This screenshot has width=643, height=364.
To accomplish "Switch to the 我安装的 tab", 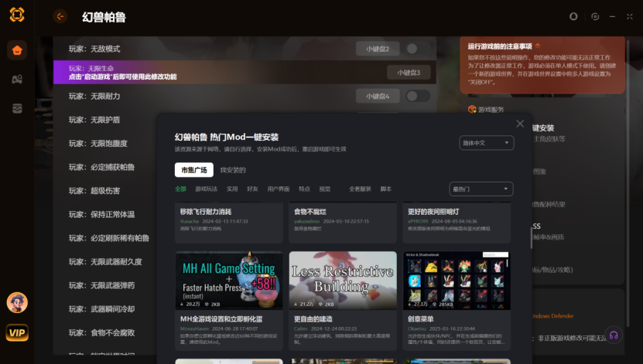I will [232, 170].
